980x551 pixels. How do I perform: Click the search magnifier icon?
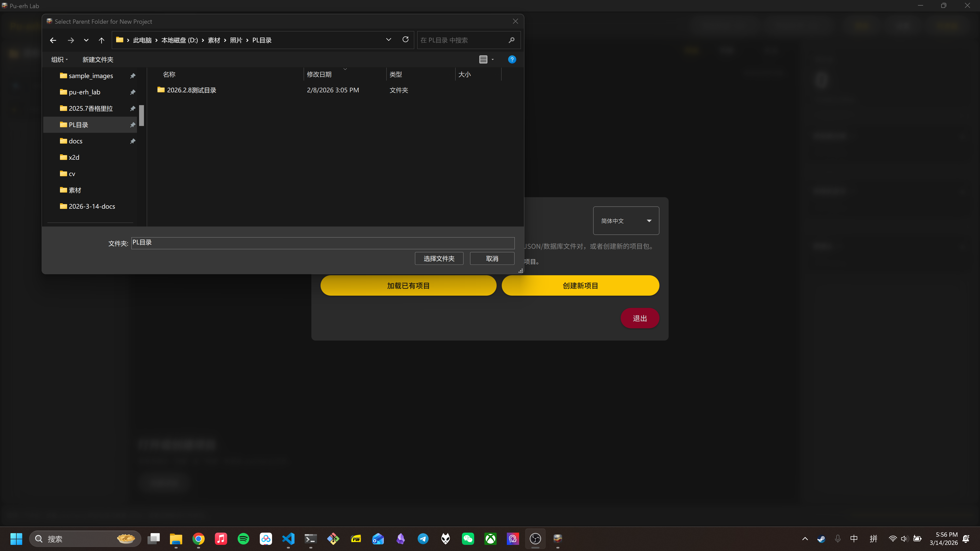tap(511, 40)
